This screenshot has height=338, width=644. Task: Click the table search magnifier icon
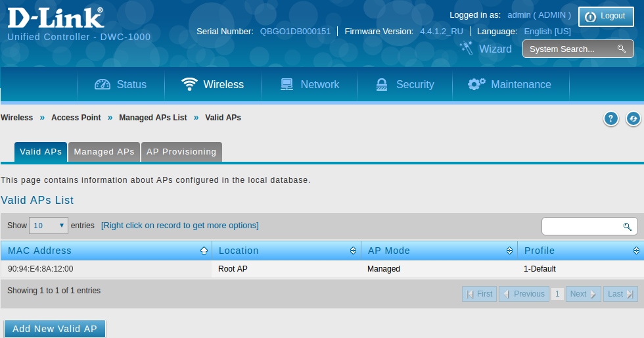tap(627, 226)
